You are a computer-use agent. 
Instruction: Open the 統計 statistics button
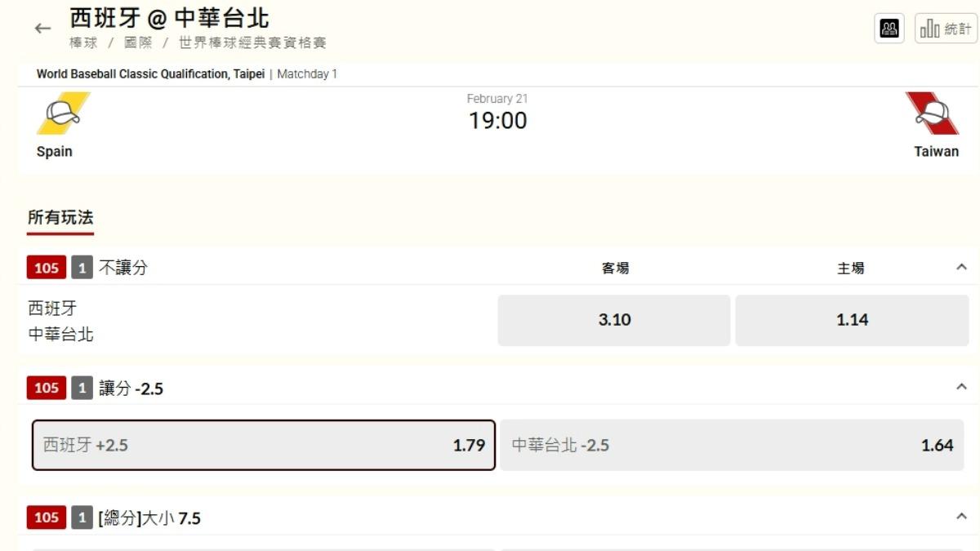pos(946,29)
